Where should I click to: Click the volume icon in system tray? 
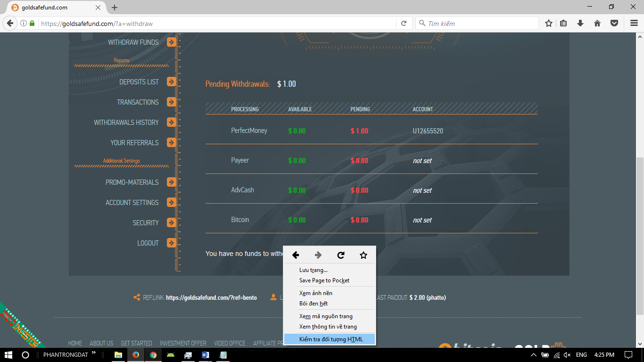point(567,354)
